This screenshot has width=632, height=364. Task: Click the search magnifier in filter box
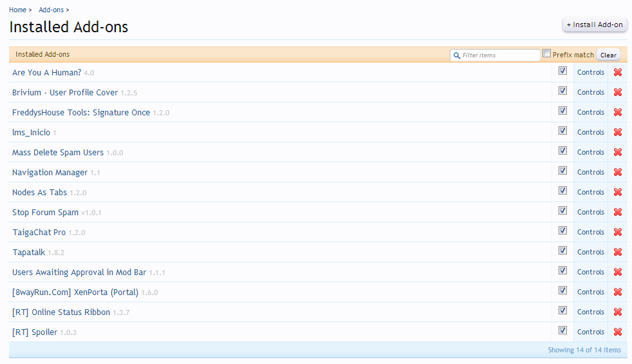457,55
